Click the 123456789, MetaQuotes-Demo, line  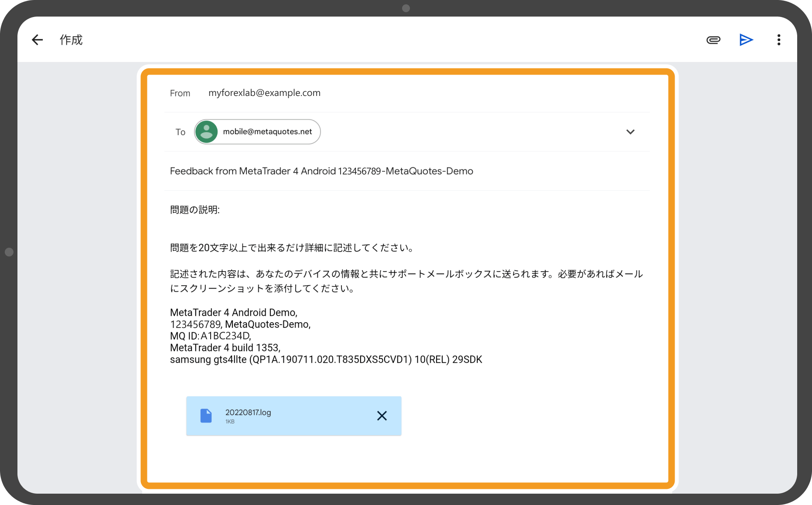(240, 324)
